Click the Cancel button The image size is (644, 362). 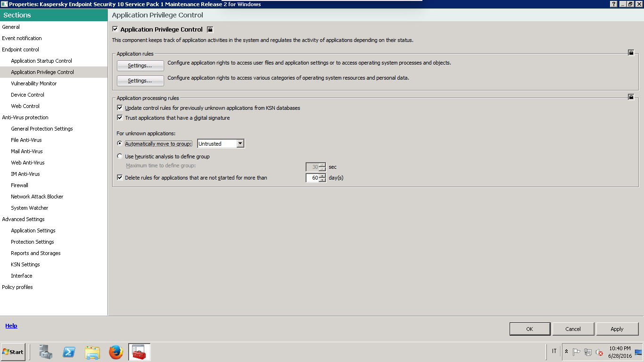[573, 329]
